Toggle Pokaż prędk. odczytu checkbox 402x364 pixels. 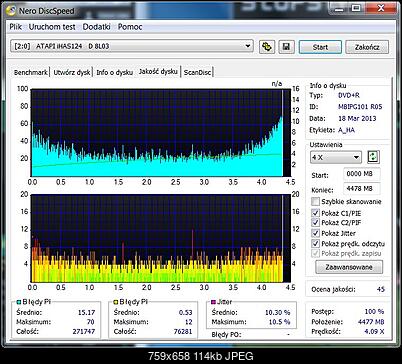[315, 243]
